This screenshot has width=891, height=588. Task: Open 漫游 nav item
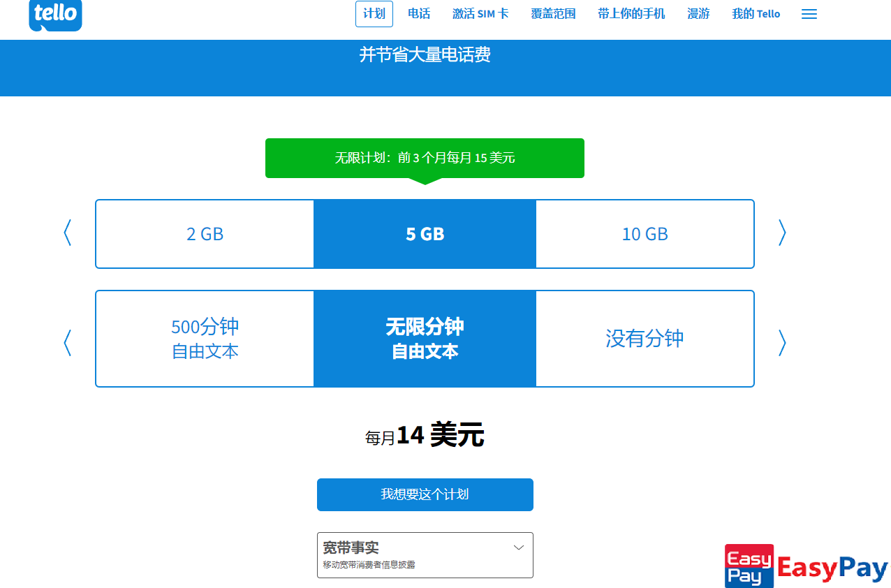coord(698,14)
